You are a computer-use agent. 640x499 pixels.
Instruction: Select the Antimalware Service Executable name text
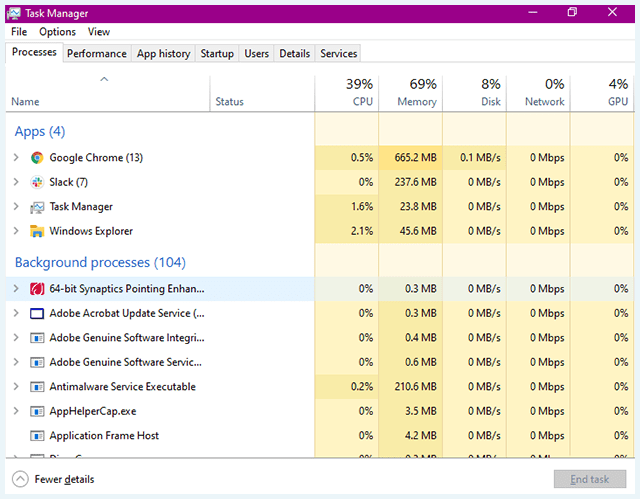click(122, 387)
